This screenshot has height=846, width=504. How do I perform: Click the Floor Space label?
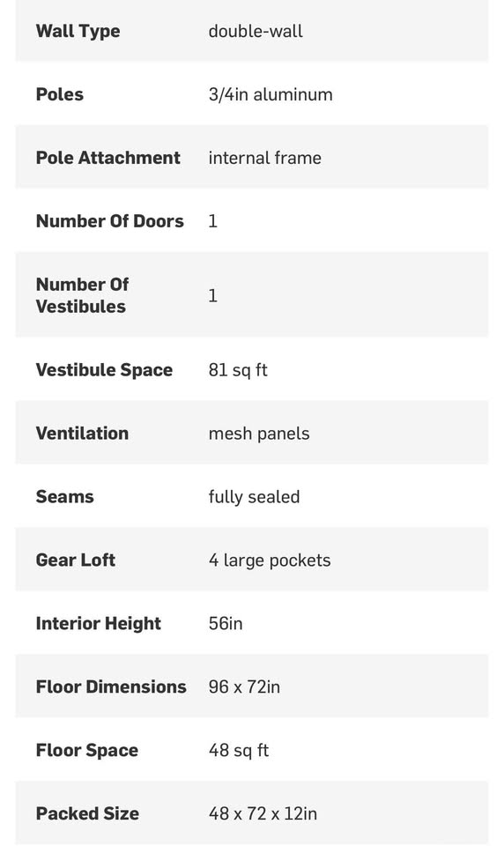click(87, 751)
